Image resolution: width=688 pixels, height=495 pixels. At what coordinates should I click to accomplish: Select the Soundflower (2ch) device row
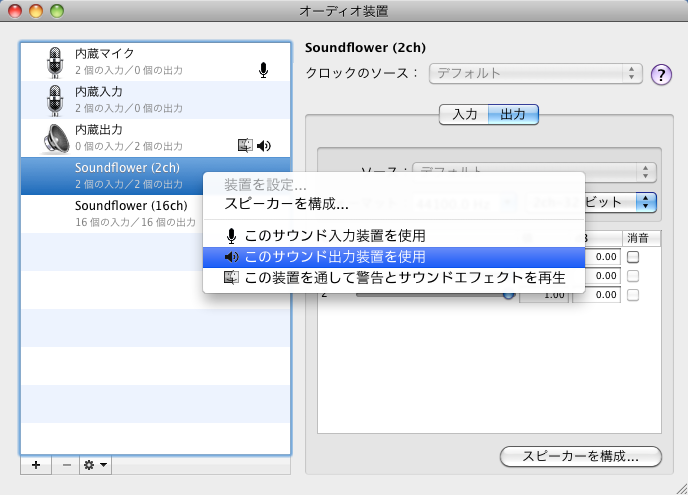tap(156, 176)
